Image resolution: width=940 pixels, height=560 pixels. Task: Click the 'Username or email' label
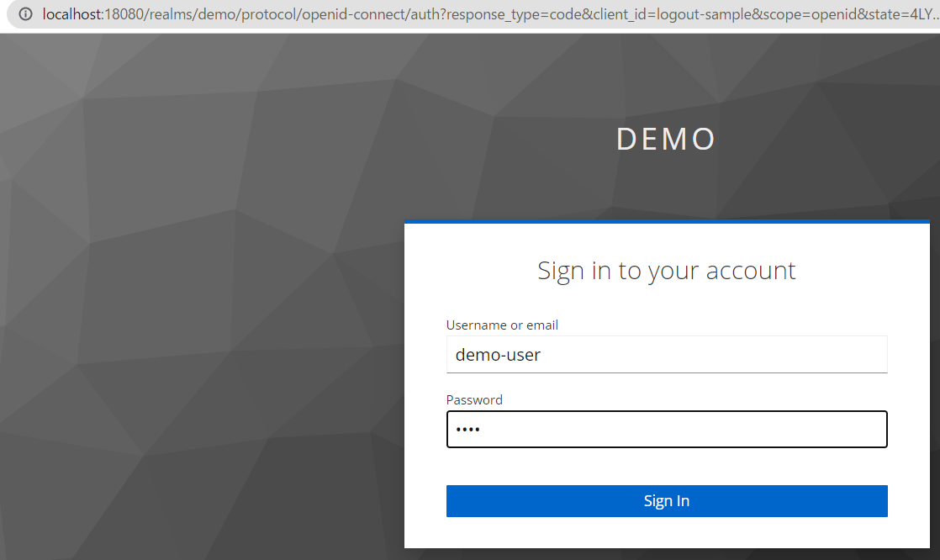point(502,325)
